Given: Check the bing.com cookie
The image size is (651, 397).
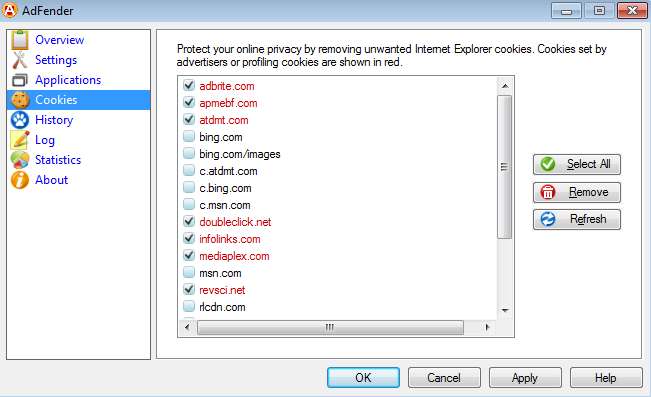Looking at the screenshot, I should [189, 137].
